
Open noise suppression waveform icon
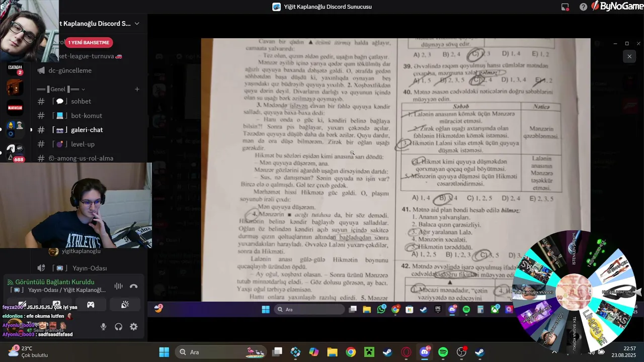tap(118, 286)
